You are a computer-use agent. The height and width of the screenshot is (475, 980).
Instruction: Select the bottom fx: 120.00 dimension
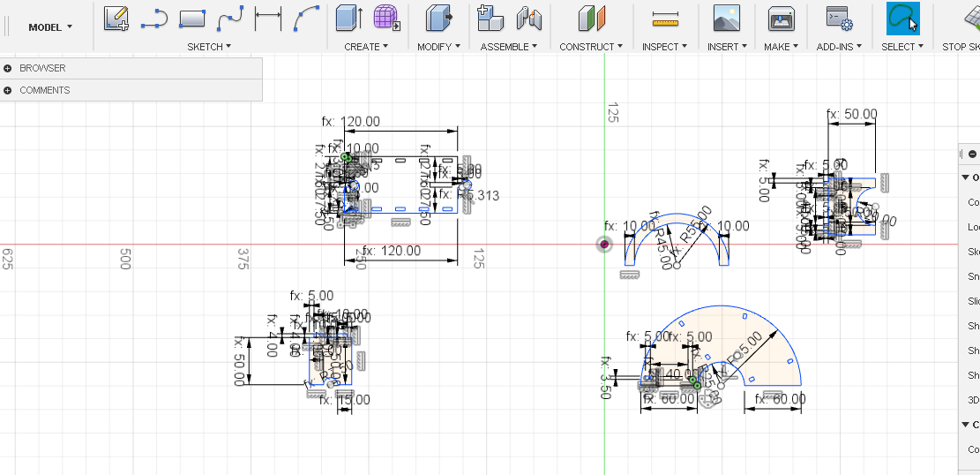tap(392, 251)
